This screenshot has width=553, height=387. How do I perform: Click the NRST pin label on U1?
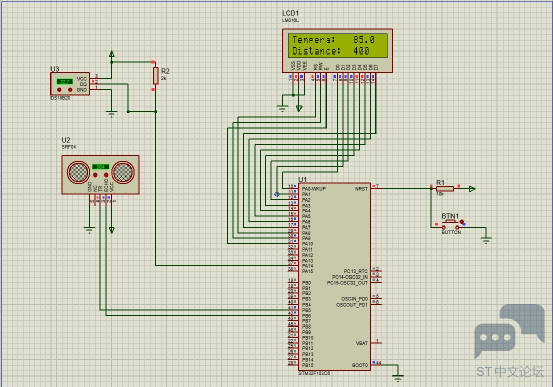(361, 189)
